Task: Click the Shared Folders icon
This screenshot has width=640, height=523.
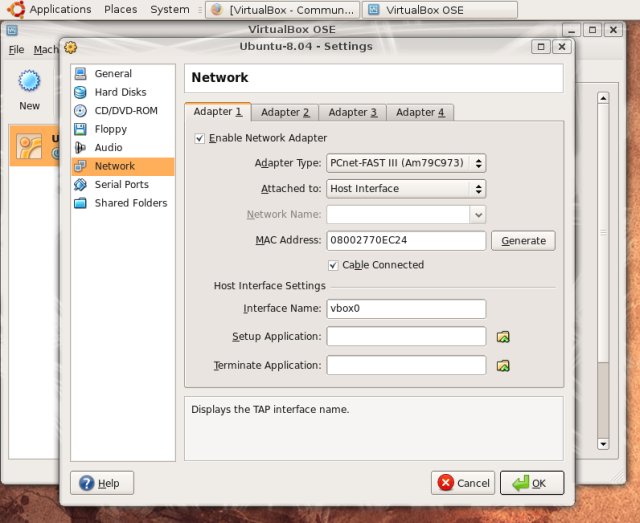Action: 80,203
